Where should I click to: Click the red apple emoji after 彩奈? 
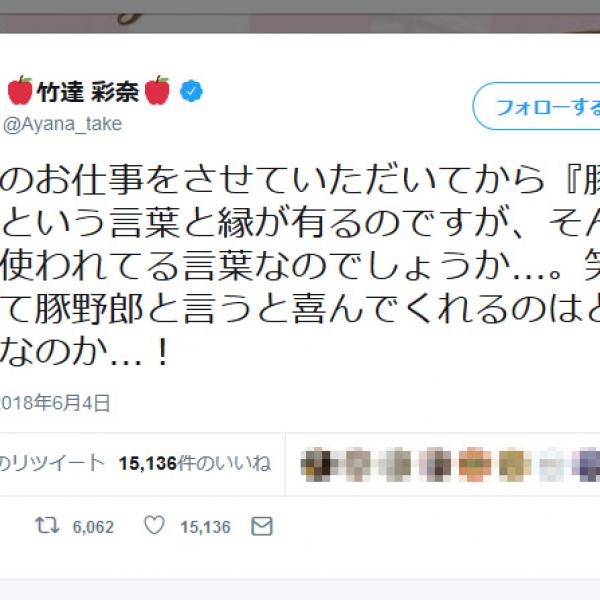click(x=157, y=90)
